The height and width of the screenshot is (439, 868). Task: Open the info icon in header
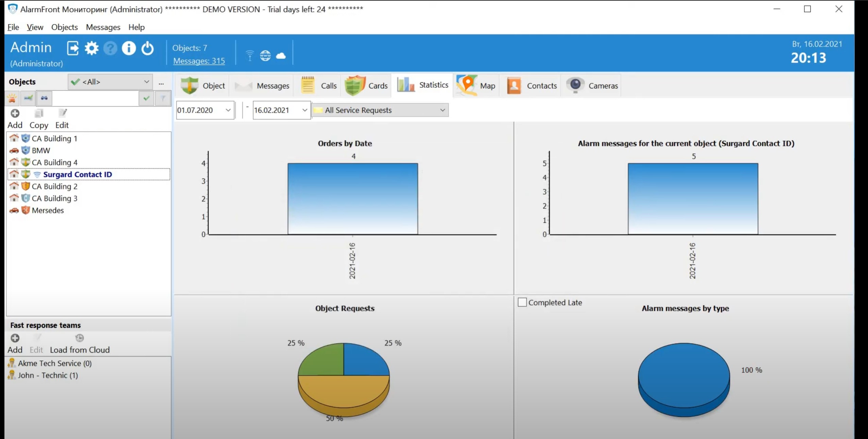(129, 48)
